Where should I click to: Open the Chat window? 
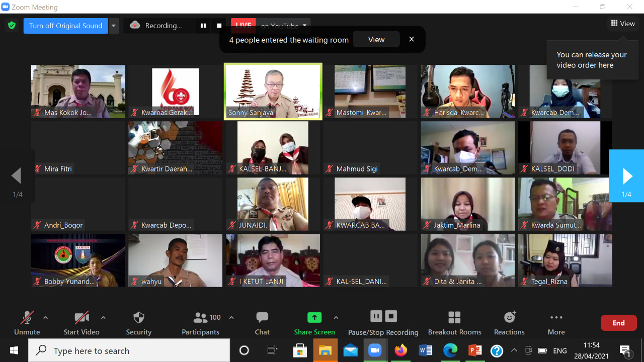[262, 323]
